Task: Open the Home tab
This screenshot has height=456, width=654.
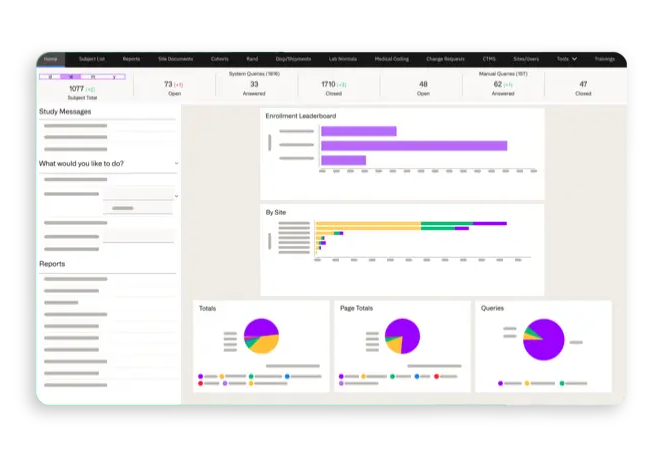Action: click(x=51, y=59)
